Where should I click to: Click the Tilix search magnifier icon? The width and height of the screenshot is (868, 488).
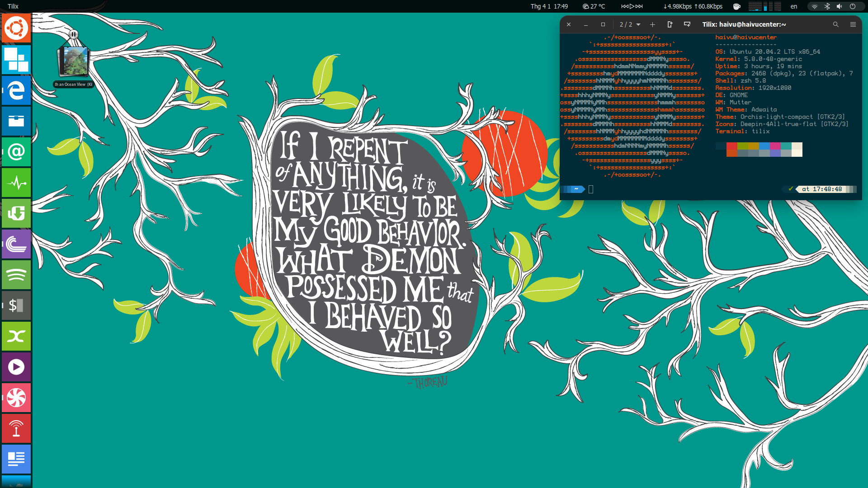835,24
